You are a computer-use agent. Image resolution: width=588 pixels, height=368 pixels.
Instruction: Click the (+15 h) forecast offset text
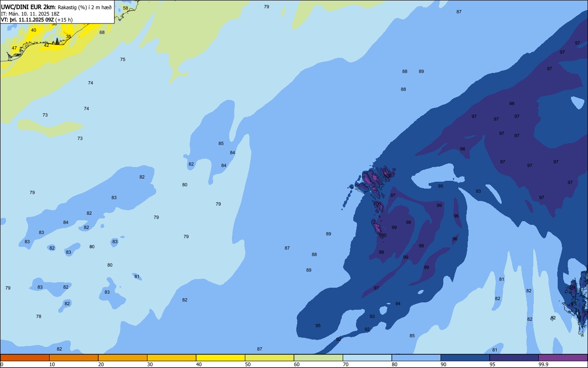click(64, 20)
